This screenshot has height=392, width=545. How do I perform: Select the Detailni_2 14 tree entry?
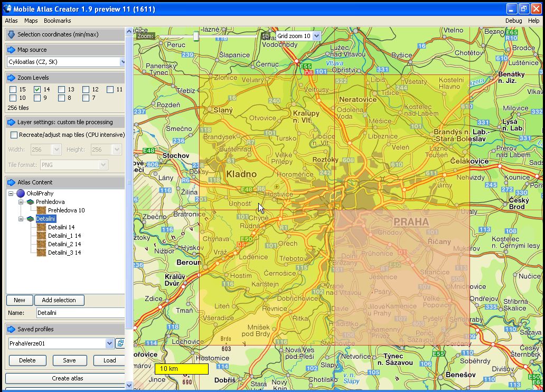(64, 244)
